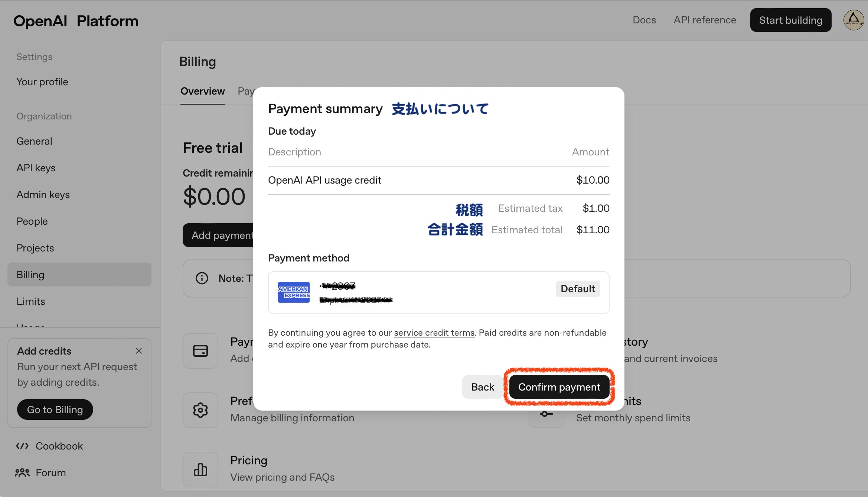Viewport: 868px width, 497px height.
Task: Select the Default payment method card
Action: pyautogui.click(x=438, y=293)
